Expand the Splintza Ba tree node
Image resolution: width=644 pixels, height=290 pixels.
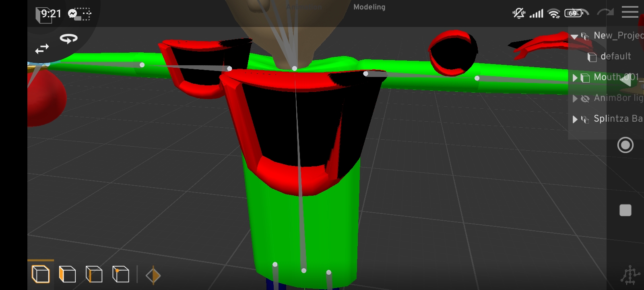pyautogui.click(x=575, y=119)
